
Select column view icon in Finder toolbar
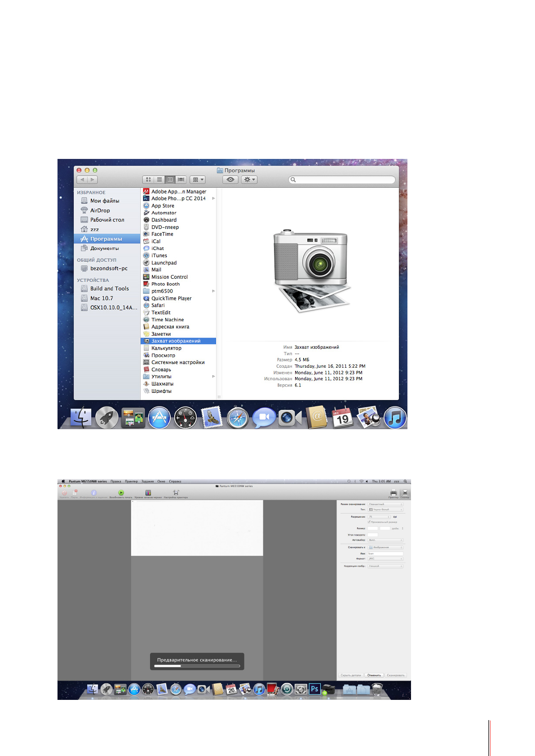170,180
